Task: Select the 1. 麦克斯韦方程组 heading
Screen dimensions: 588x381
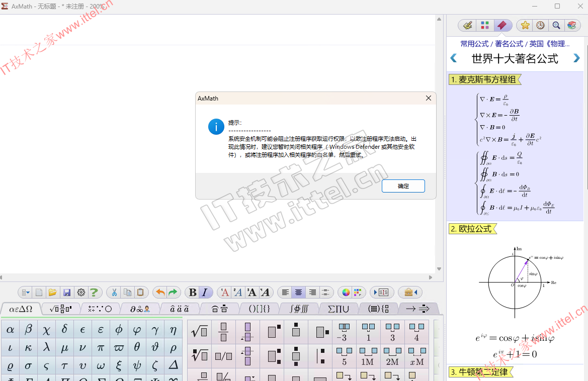Action: coord(485,79)
